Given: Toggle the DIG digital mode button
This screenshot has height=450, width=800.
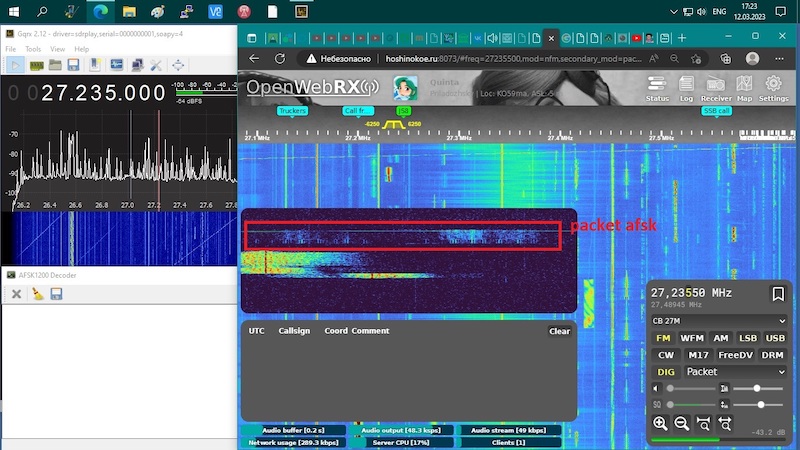Looking at the screenshot, I should [666, 372].
